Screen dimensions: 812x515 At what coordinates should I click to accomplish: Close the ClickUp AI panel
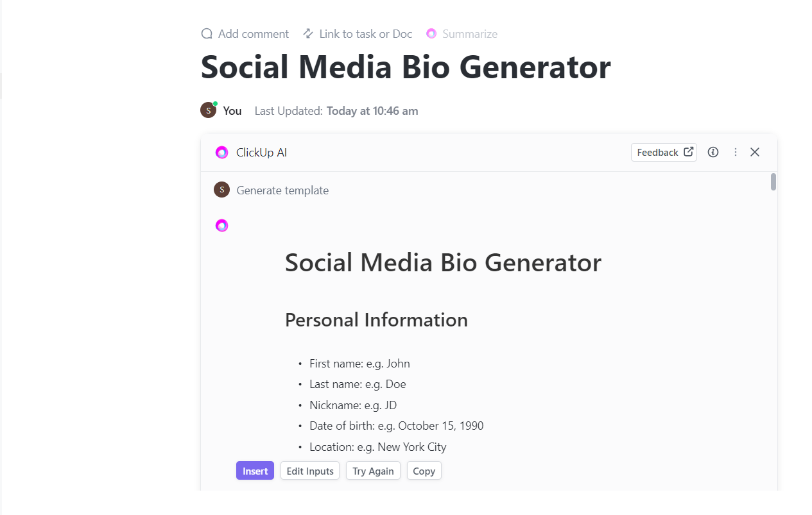(x=755, y=152)
